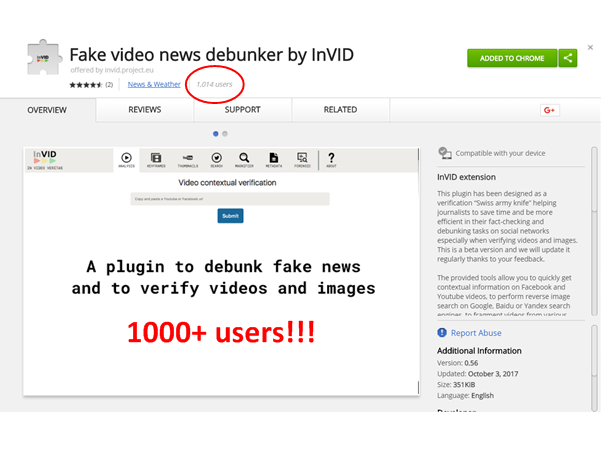Click the Report Abuse link

(x=476, y=333)
